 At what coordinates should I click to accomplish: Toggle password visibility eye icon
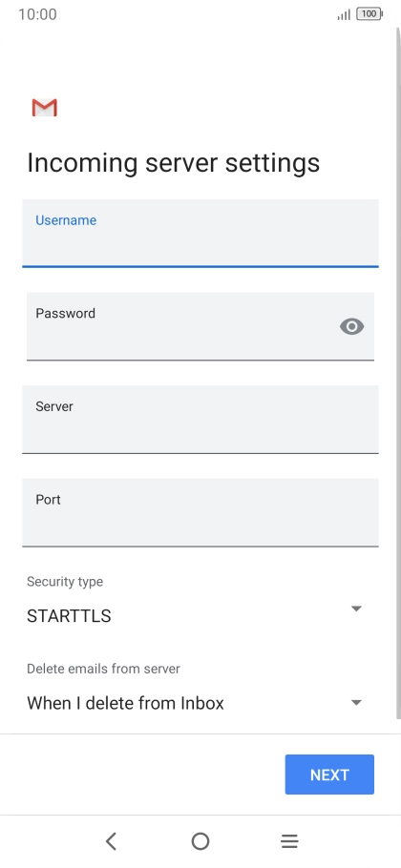coord(351,326)
